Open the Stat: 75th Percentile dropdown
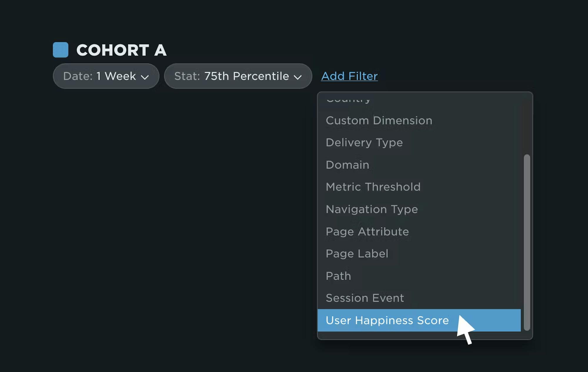 pyautogui.click(x=238, y=76)
